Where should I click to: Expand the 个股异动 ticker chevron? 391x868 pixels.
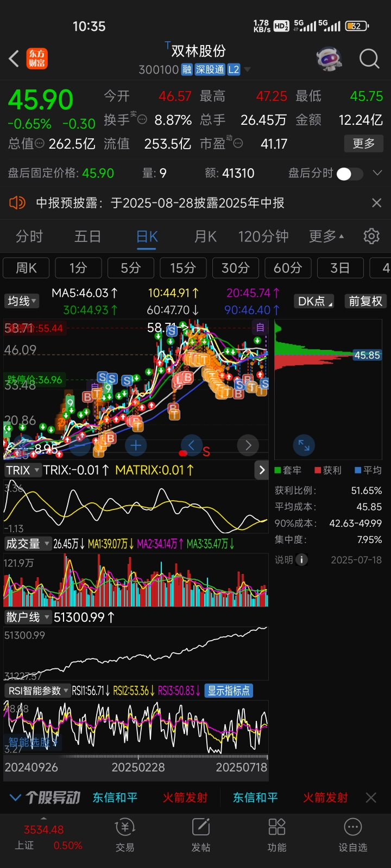pyautogui.click(x=16, y=797)
